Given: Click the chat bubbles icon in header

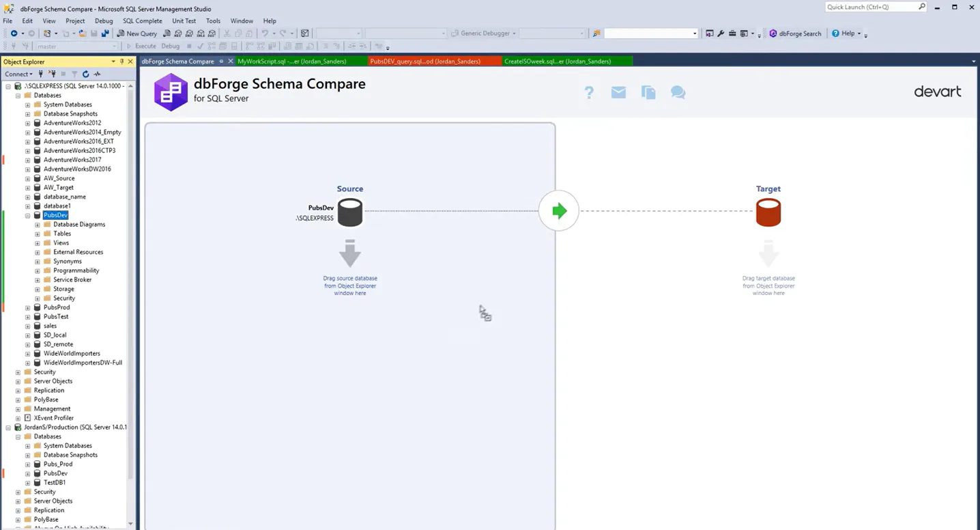Looking at the screenshot, I should tap(678, 92).
